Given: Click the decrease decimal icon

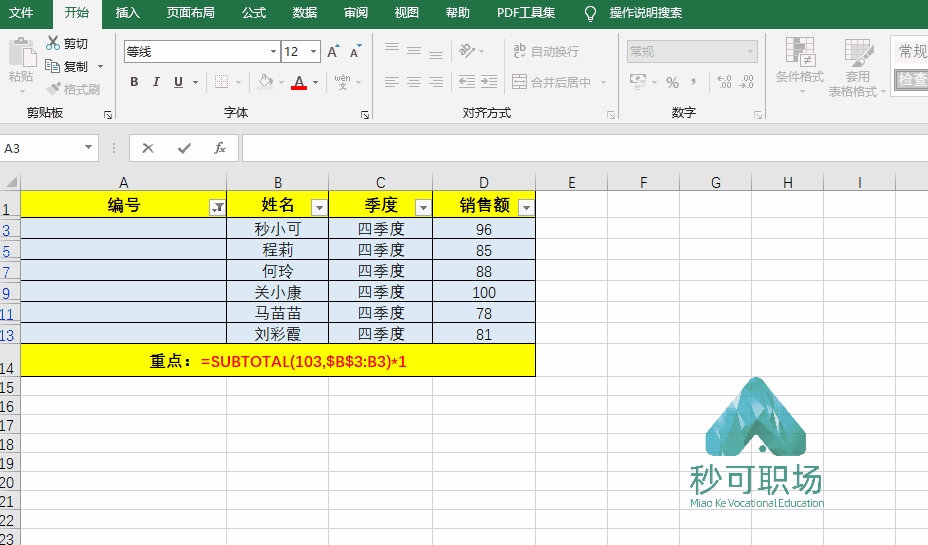Looking at the screenshot, I should coord(747,82).
